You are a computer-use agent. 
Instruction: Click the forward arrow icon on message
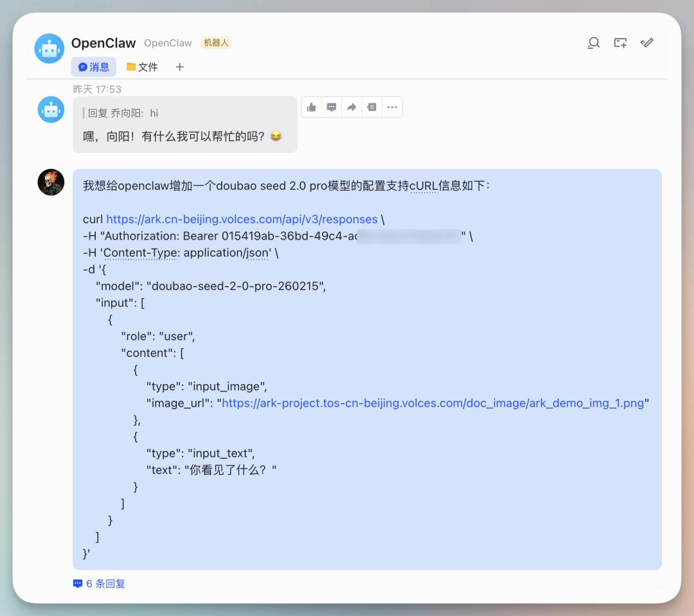(x=351, y=107)
